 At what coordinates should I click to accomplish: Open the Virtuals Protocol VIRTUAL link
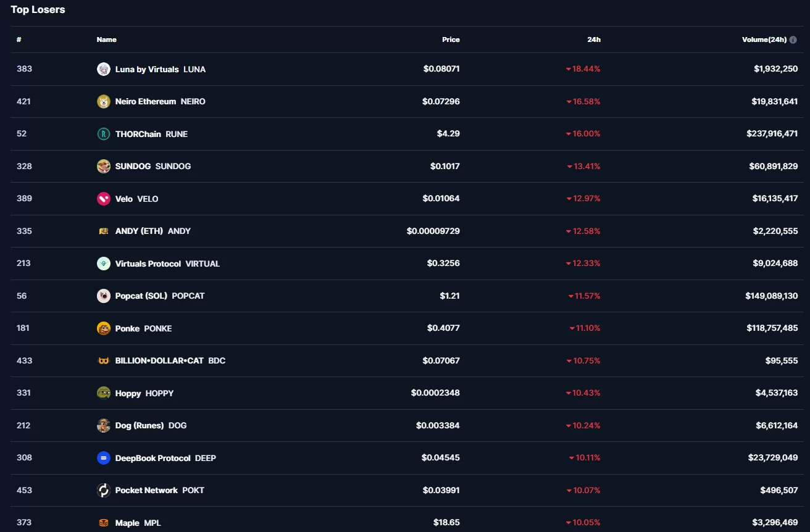(x=167, y=264)
